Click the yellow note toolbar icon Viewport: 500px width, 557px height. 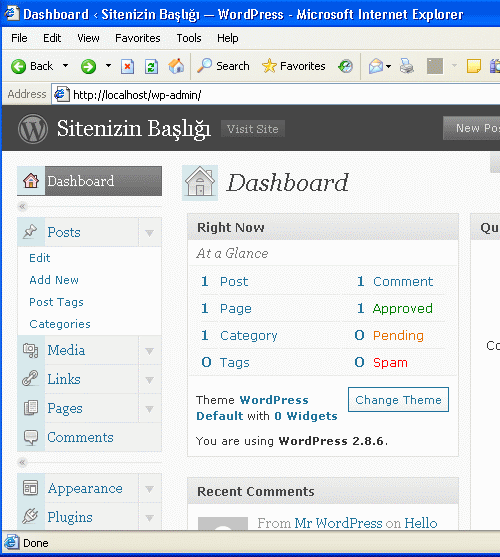point(474,66)
